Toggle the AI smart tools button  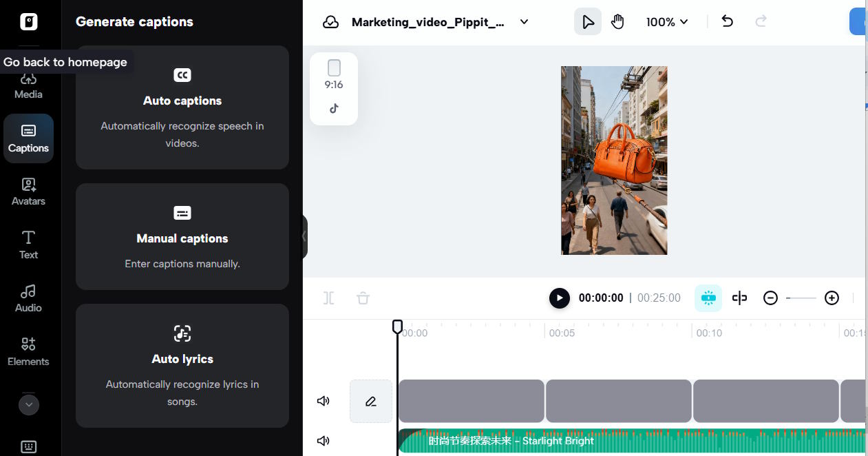(x=708, y=298)
